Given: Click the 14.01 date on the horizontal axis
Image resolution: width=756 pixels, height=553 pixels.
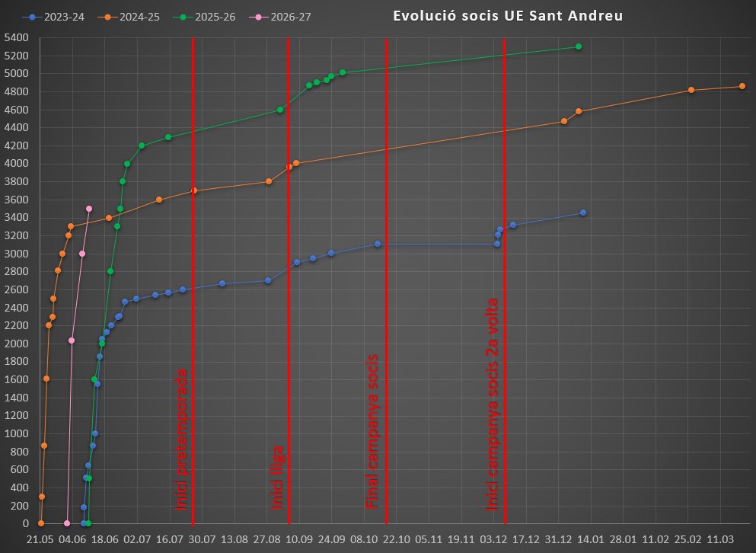Looking at the screenshot, I should click(591, 539).
